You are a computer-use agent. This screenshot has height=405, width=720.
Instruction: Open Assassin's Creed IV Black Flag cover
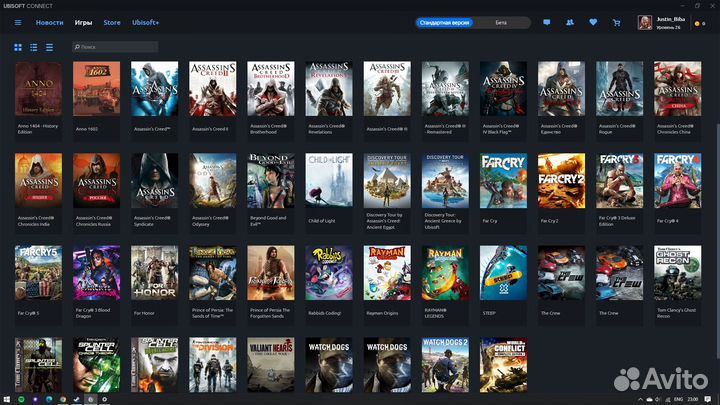(503, 89)
